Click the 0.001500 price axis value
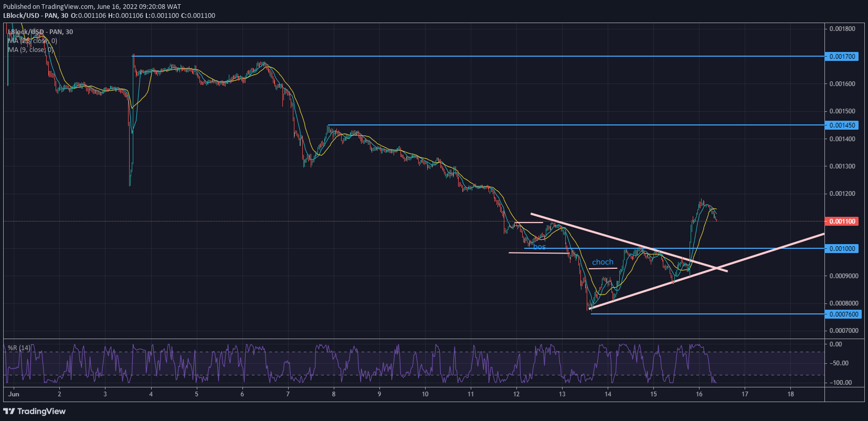Image resolution: width=868 pixels, height=421 pixels. 842,111
